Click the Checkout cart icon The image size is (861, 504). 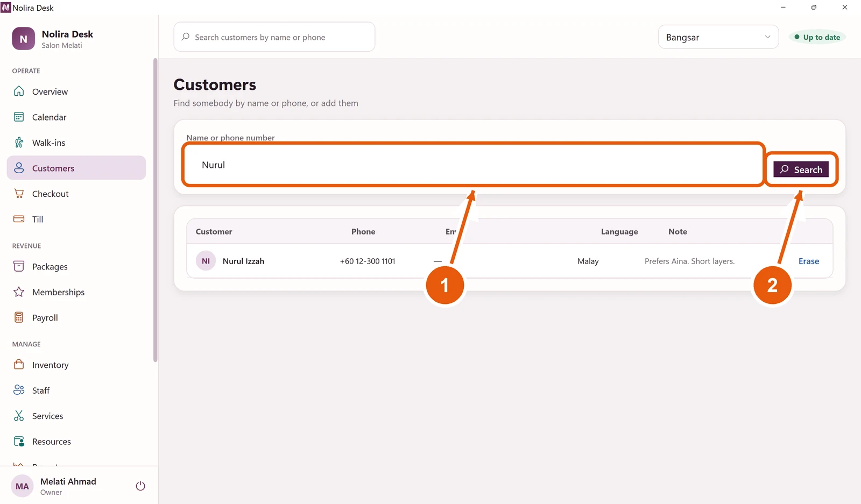click(19, 194)
